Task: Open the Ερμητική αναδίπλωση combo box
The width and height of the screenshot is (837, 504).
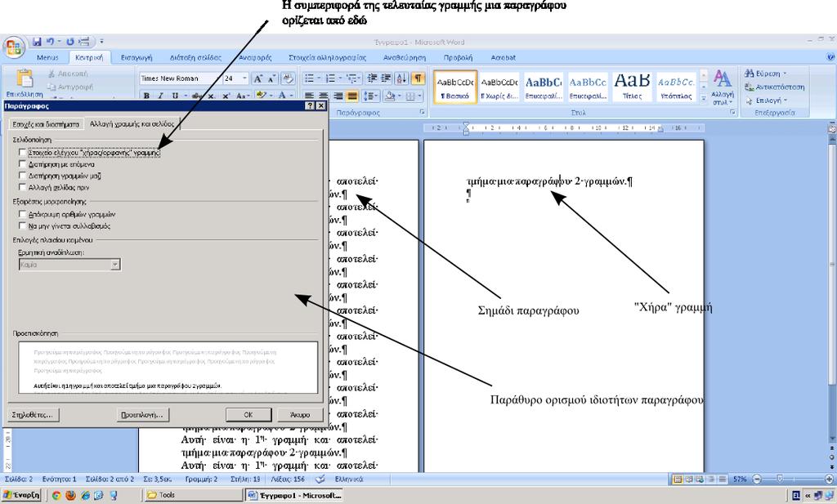Action: [x=69, y=265]
